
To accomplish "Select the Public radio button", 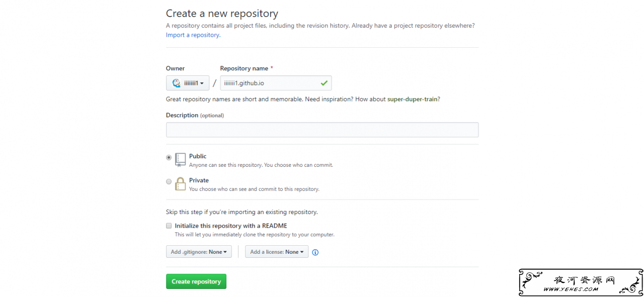I will pyautogui.click(x=169, y=157).
